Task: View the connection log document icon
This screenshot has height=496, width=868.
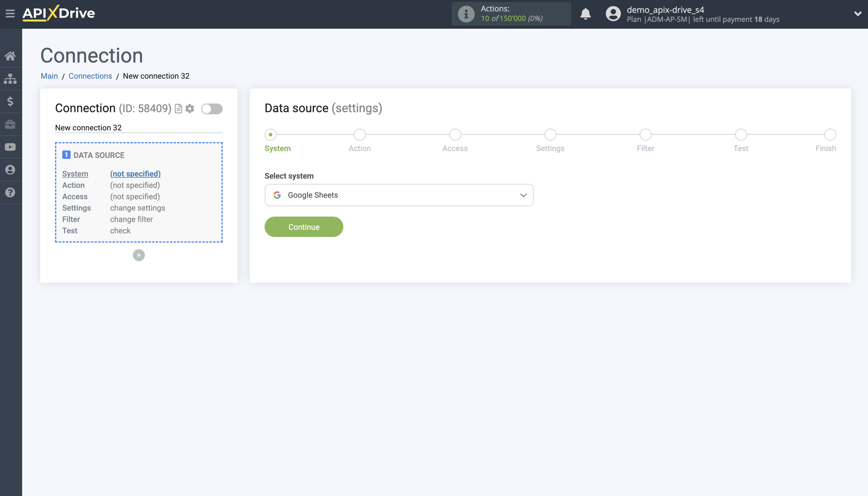Action: pos(177,109)
